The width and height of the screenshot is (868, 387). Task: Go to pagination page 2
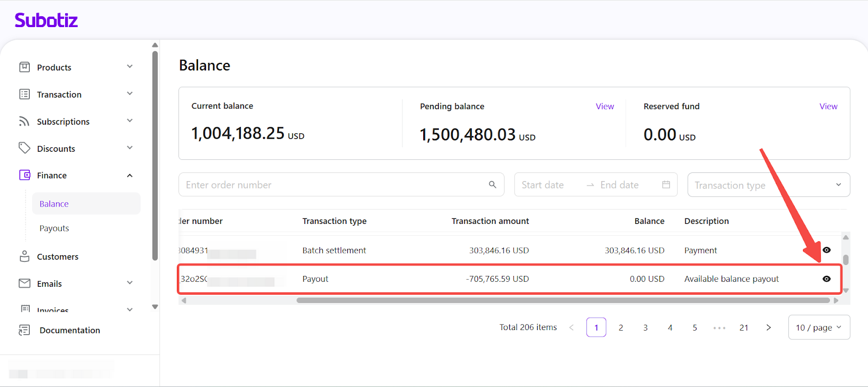tap(621, 327)
